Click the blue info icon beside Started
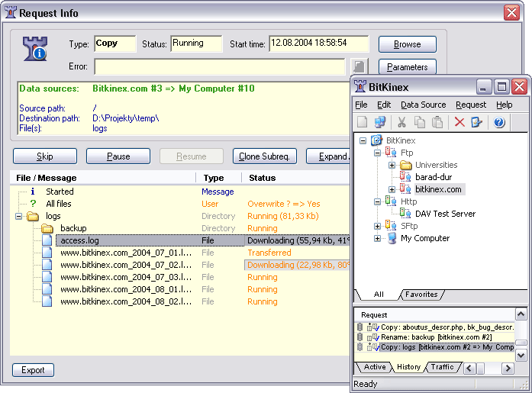Image resolution: width=532 pixels, height=393 pixels. [x=33, y=192]
